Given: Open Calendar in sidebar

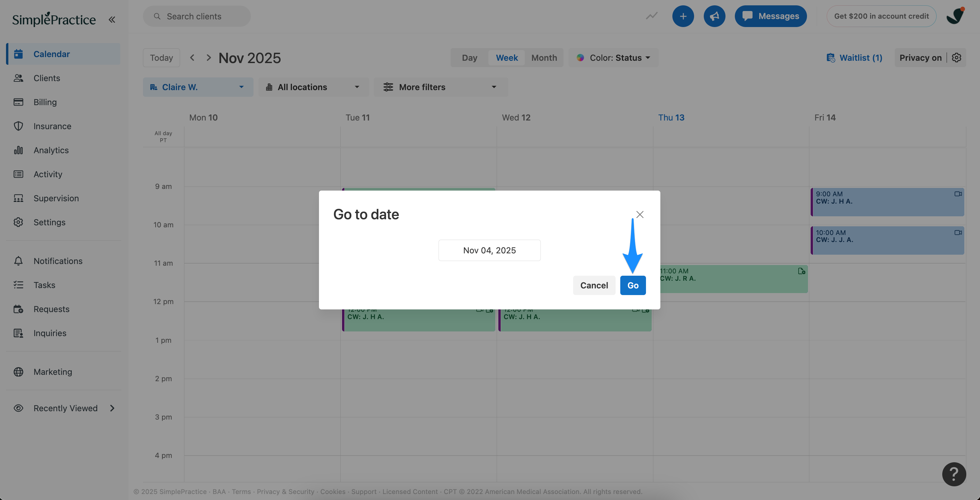Looking at the screenshot, I should [x=63, y=54].
